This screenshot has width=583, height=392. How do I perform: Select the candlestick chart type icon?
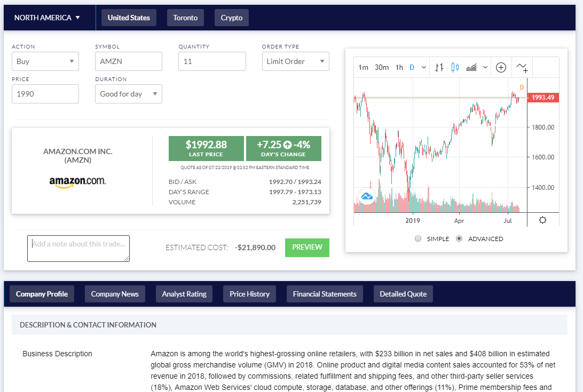coord(454,67)
